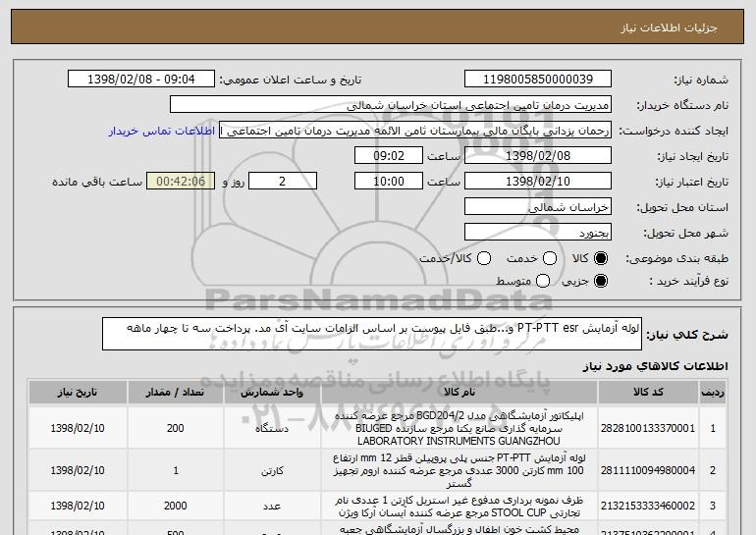Click the need number field 1198005850000039
The height and width of the screenshot is (535, 756).
pyautogui.click(x=538, y=80)
